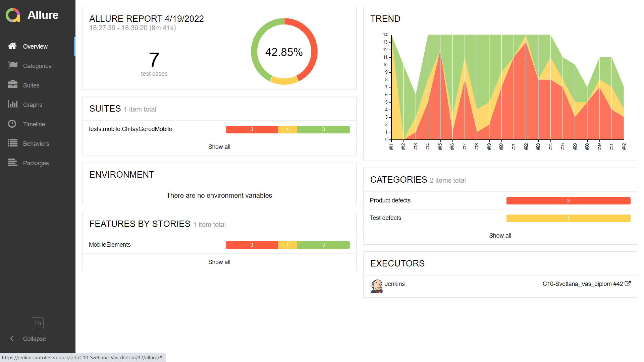Image resolution: width=644 pixels, height=362 pixels.
Task: Click the Suites briefcase icon
Action: point(13,84)
